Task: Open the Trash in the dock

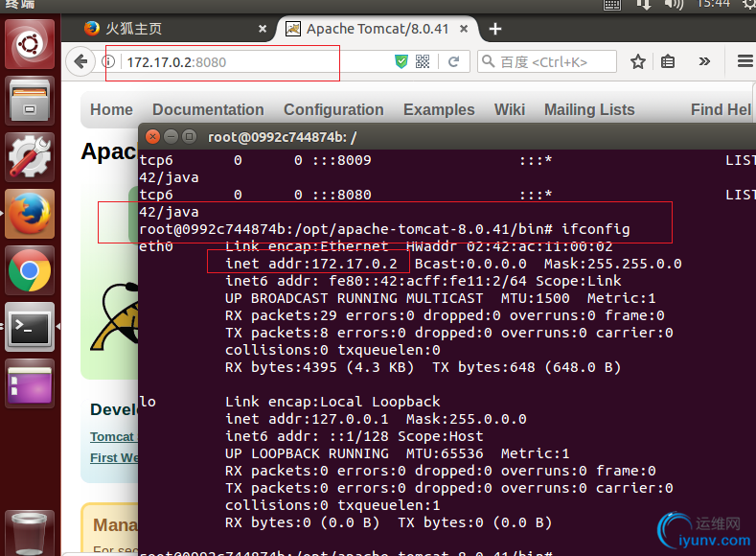Action: tap(30, 533)
